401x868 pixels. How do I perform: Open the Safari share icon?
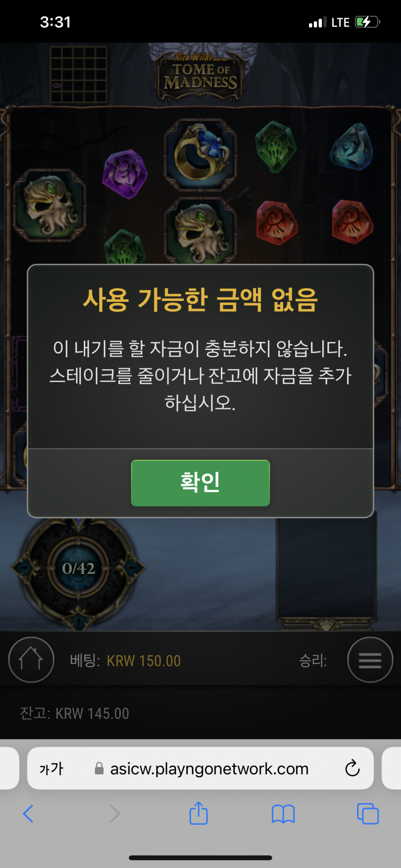199,813
